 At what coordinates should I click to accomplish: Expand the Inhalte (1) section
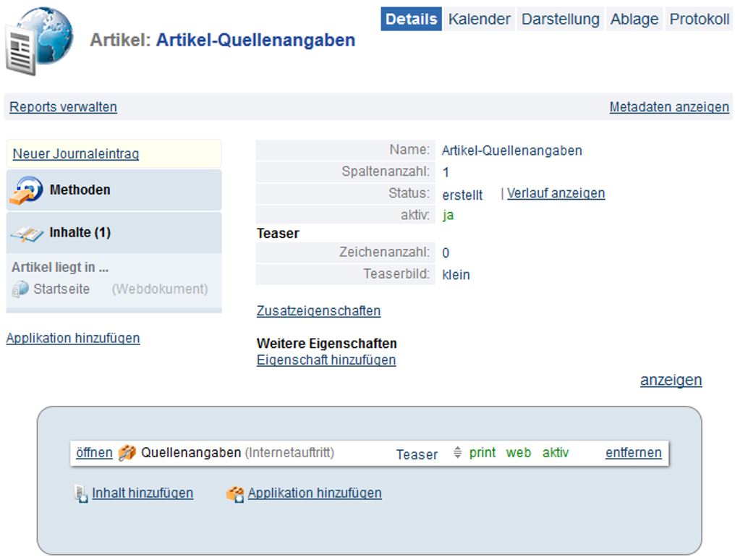click(80, 233)
